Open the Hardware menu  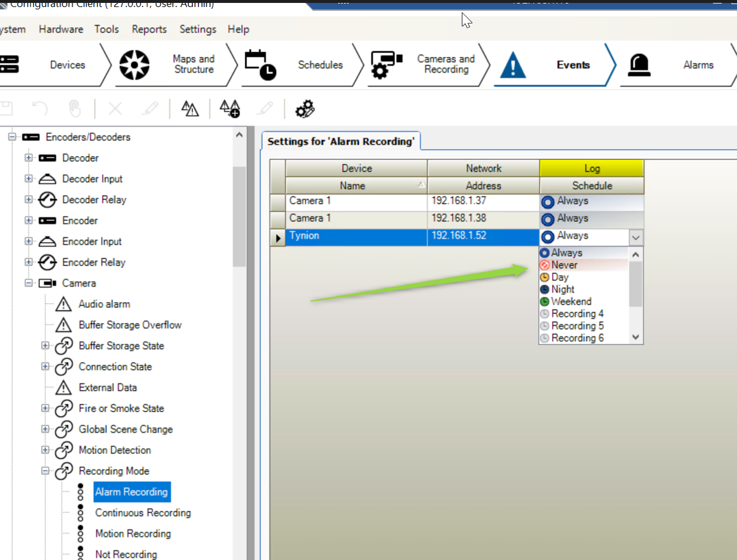coord(61,29)
